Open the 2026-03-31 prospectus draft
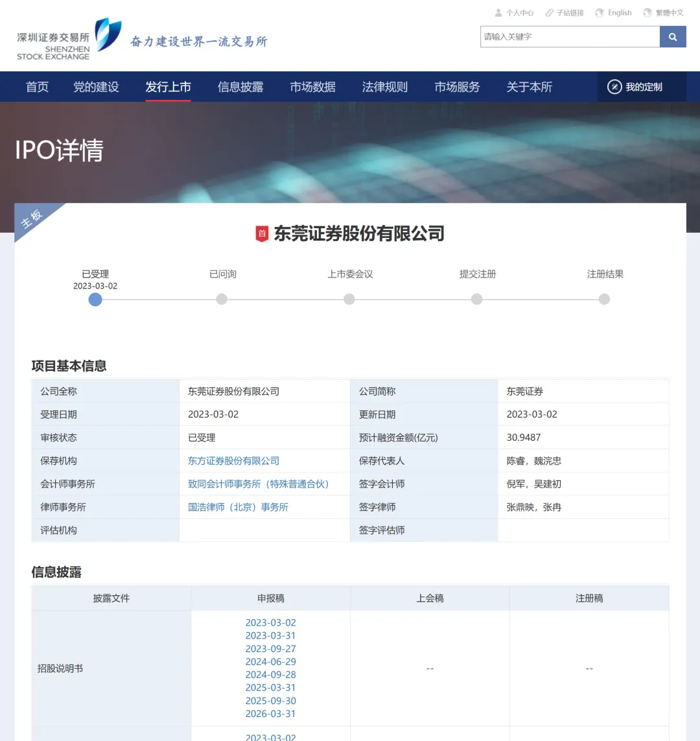This screenshot has width=700, height=741. (271, 714)
